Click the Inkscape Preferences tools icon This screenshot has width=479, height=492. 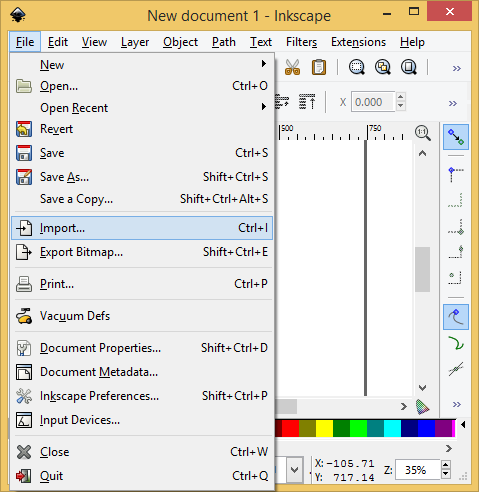click(24, 396)
